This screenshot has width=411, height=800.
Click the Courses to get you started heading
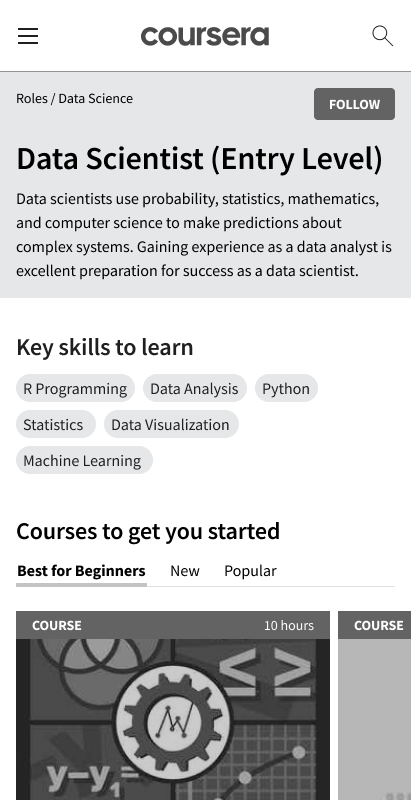click(148, 532)
